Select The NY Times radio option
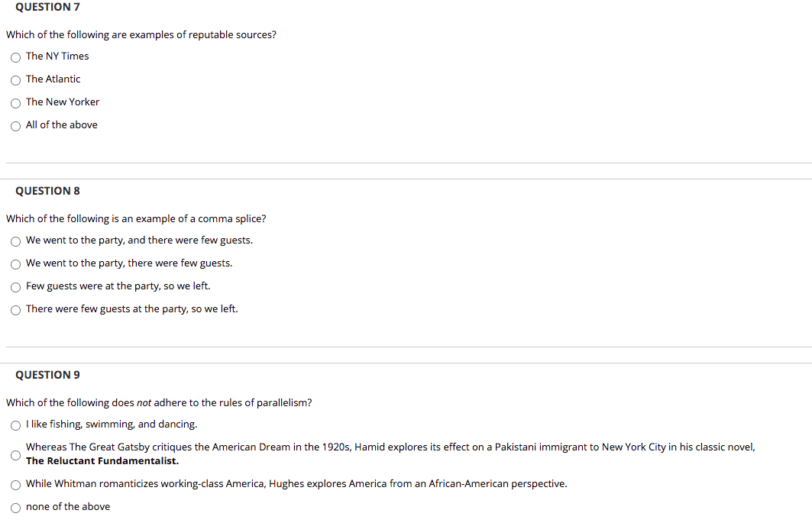Screen dimensions: 812x523 coord(15,57)
